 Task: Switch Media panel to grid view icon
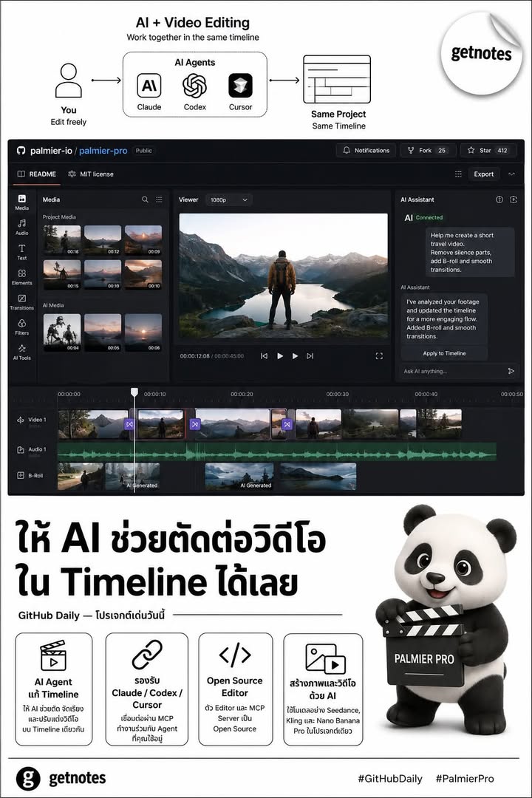pos(159,199)
